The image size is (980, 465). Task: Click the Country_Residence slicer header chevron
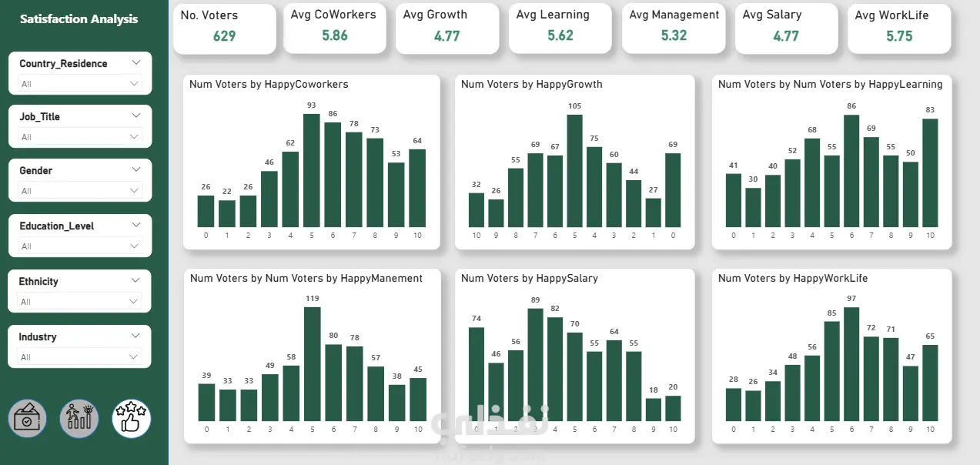136,62
